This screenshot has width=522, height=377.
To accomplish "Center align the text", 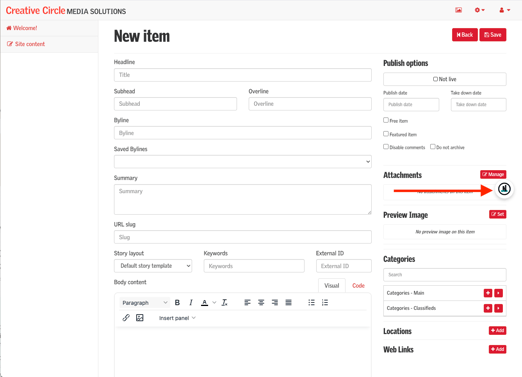I will tap(261, 303).
